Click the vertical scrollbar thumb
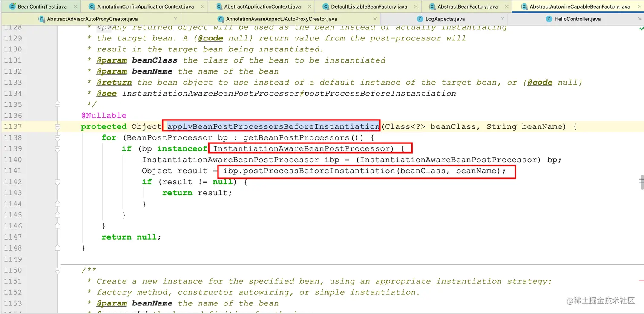 [x=641, y=181]
